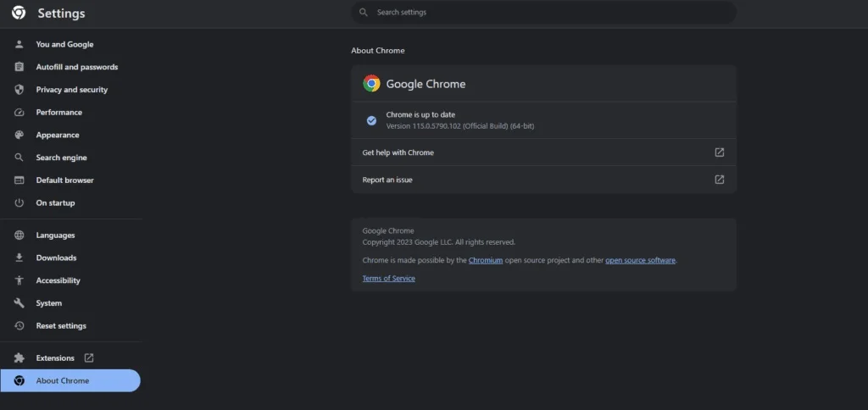Go to Default browser section

[64, 180]
